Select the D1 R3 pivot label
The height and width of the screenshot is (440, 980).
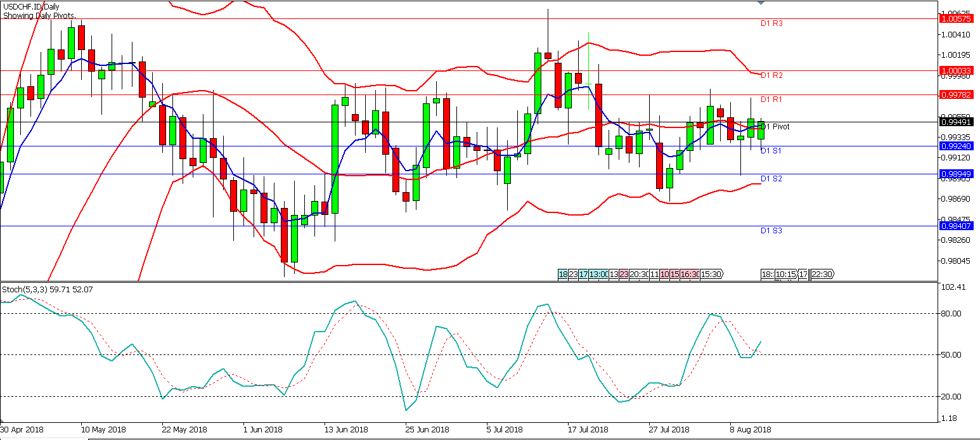tap(771, 23)
